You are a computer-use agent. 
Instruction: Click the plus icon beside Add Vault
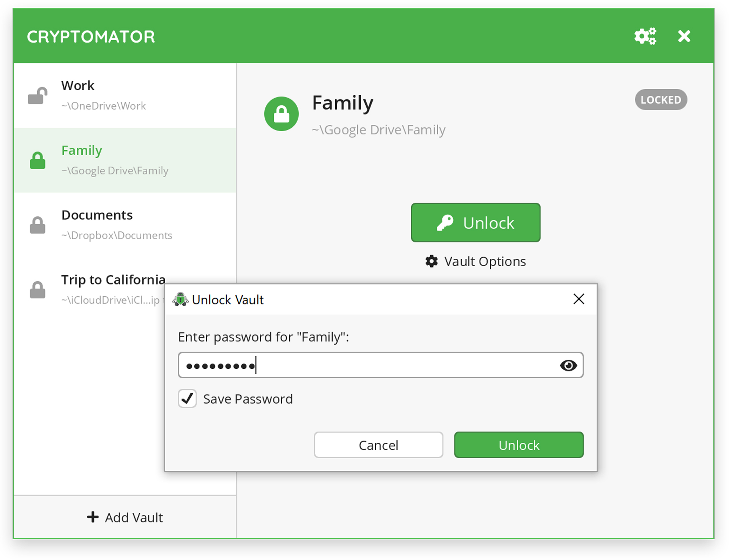click(93, 517)
